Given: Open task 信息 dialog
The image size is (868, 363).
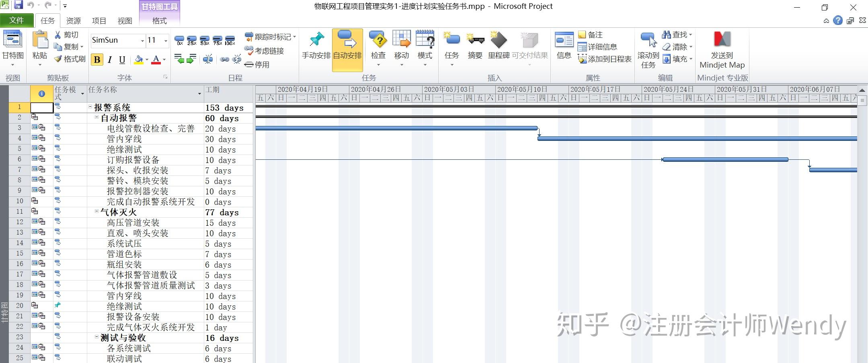Looking at the screenshot, I should tap(564, 46).
